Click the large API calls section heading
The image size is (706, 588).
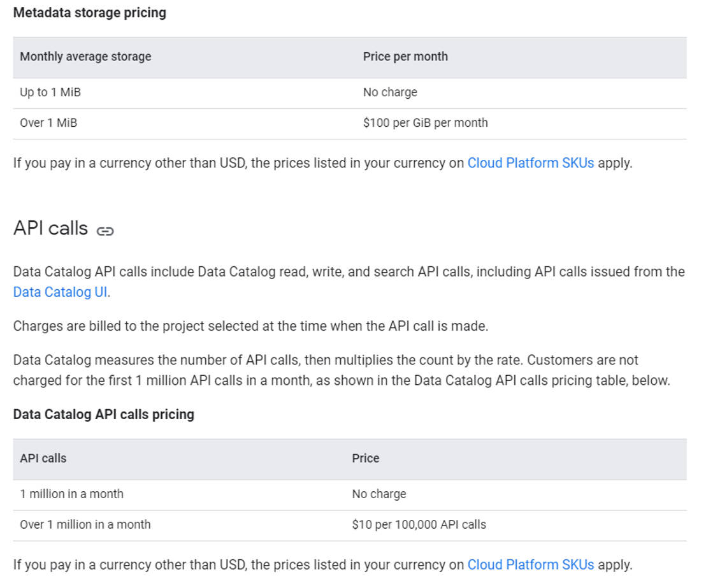pos(50,228)
